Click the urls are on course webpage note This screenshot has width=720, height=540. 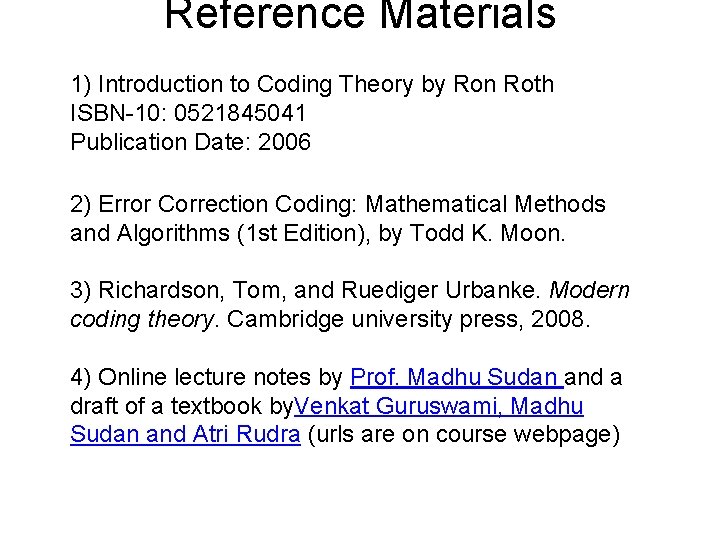[x=465, y=435]
